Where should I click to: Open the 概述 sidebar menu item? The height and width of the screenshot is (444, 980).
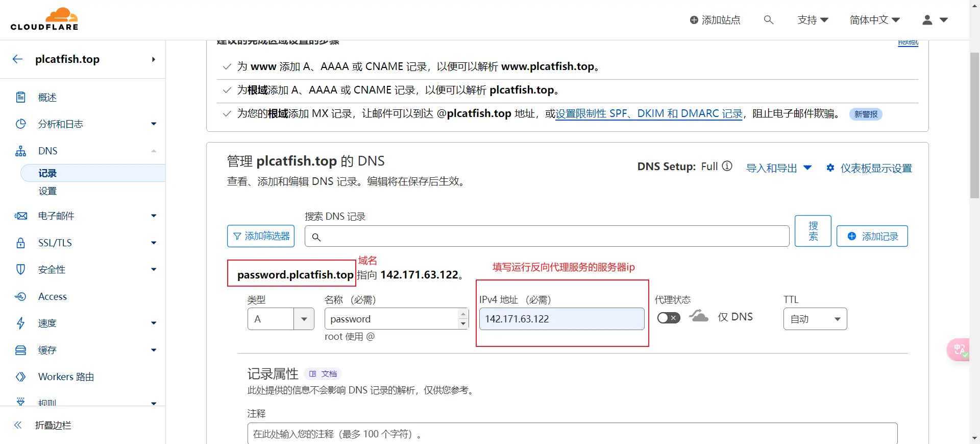pyautogui.click(x=47, y=97)
